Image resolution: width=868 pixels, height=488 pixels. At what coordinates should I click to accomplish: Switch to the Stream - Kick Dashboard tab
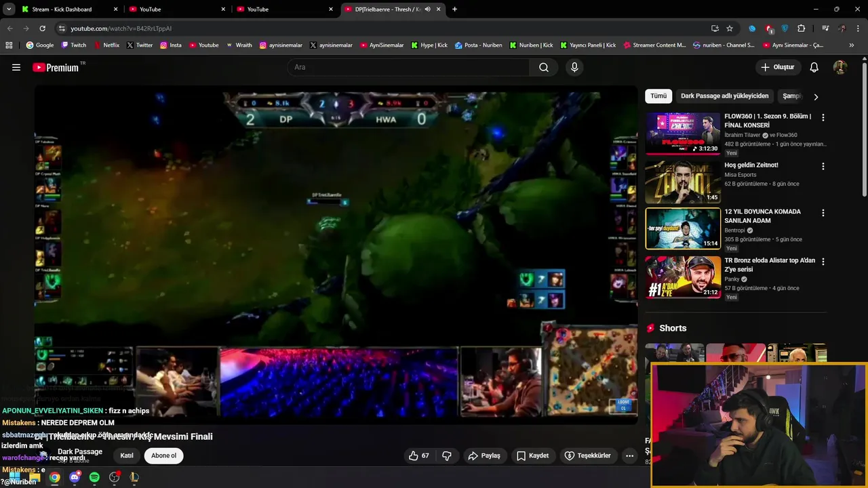coord(69,9)
